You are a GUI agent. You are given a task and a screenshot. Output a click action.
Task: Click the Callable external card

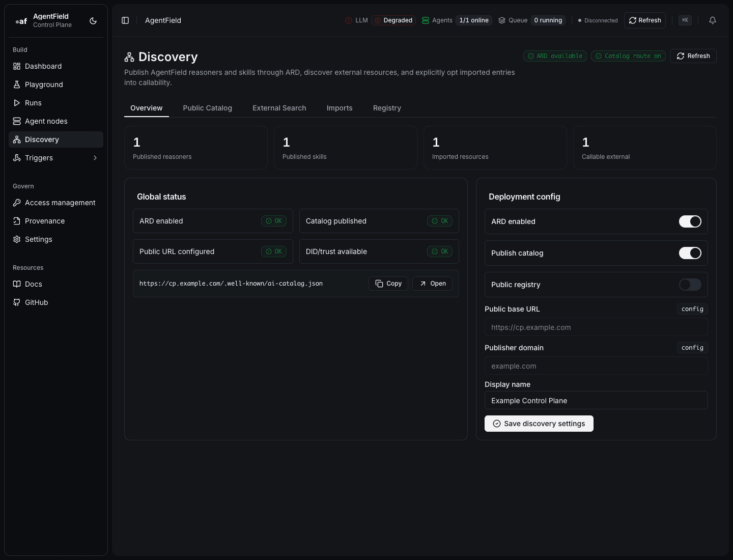pyautogui.click(x=645, y=148)
